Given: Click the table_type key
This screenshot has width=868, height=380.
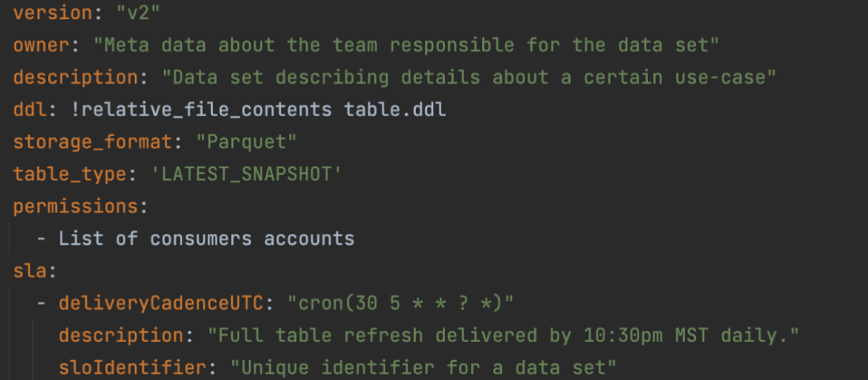Looking at the screenshot, I should coord(70,174).
